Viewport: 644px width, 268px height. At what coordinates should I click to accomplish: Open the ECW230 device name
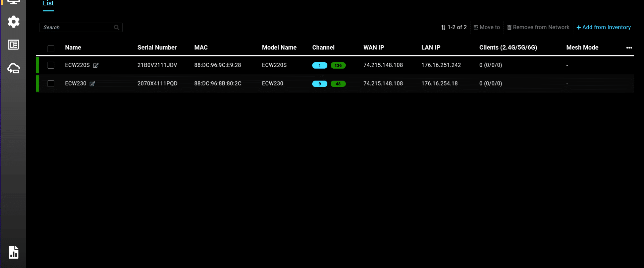click(x=76, y=84)
